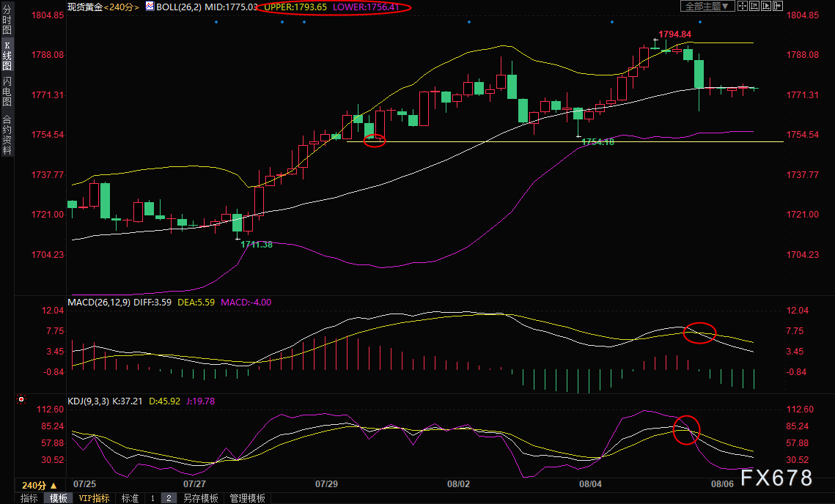Click the 1788.08 right price axis label
835x504 pixels.
(x=803, y=55)
